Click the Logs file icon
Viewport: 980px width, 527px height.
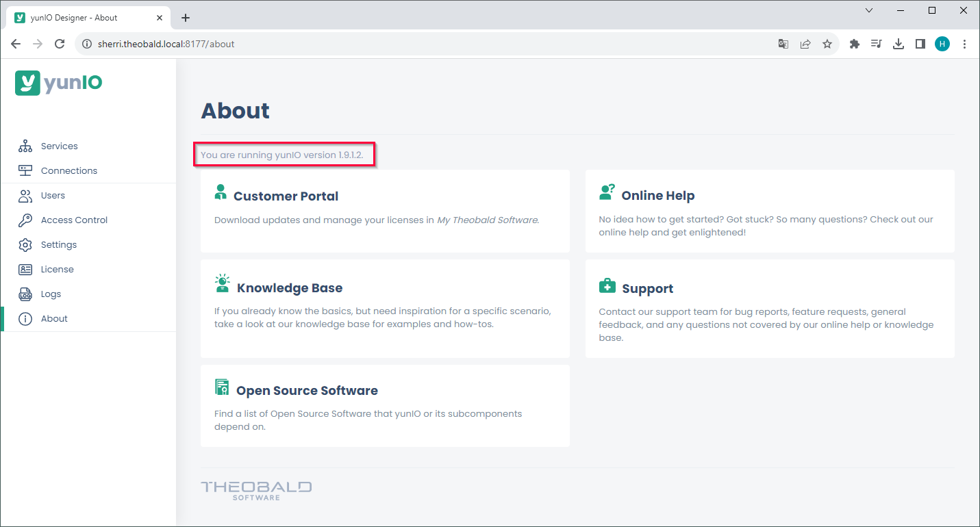coord(25,294)
